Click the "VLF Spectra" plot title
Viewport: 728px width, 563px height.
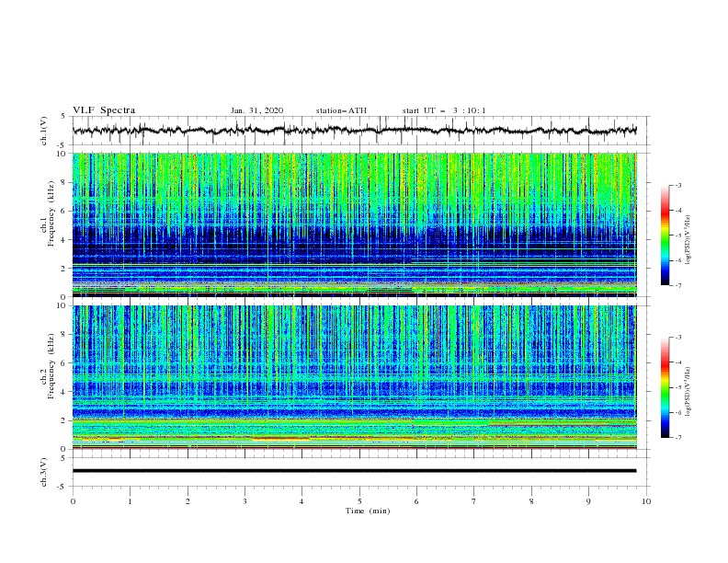click(x=104, y=110)
